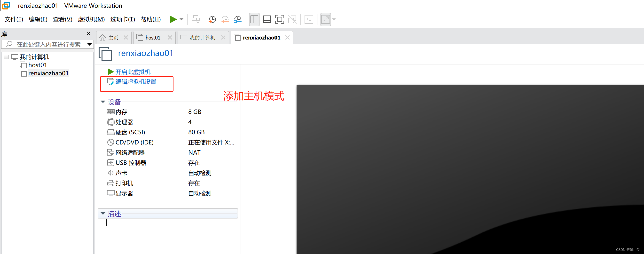Collapse the 设备 section
Screen dimensions: 644x254
click(x=103, y=102)
